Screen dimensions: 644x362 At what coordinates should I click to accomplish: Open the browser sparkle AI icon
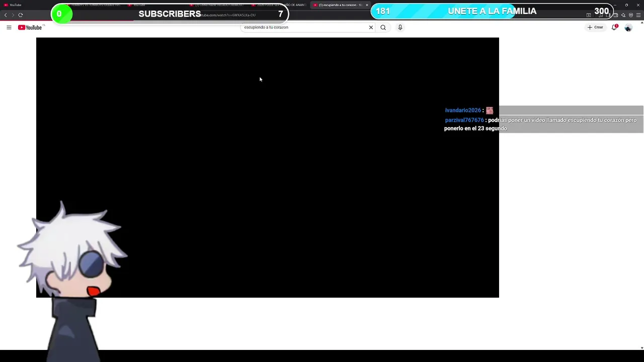coord(624,15)
